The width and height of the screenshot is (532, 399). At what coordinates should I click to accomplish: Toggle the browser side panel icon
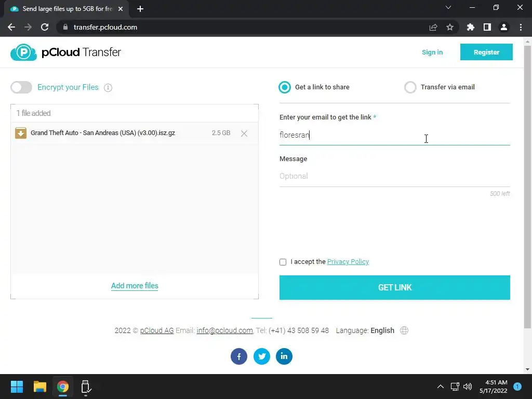[487, 27]
